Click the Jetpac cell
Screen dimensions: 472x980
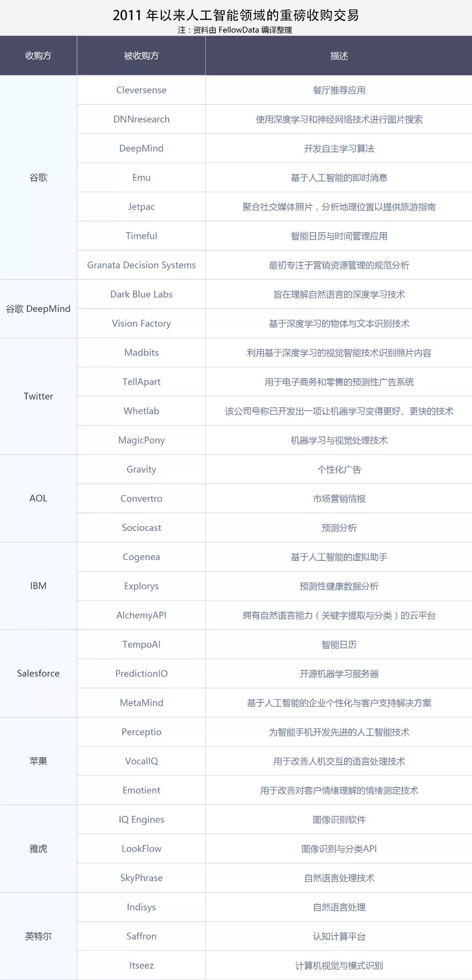click(141, 206)
